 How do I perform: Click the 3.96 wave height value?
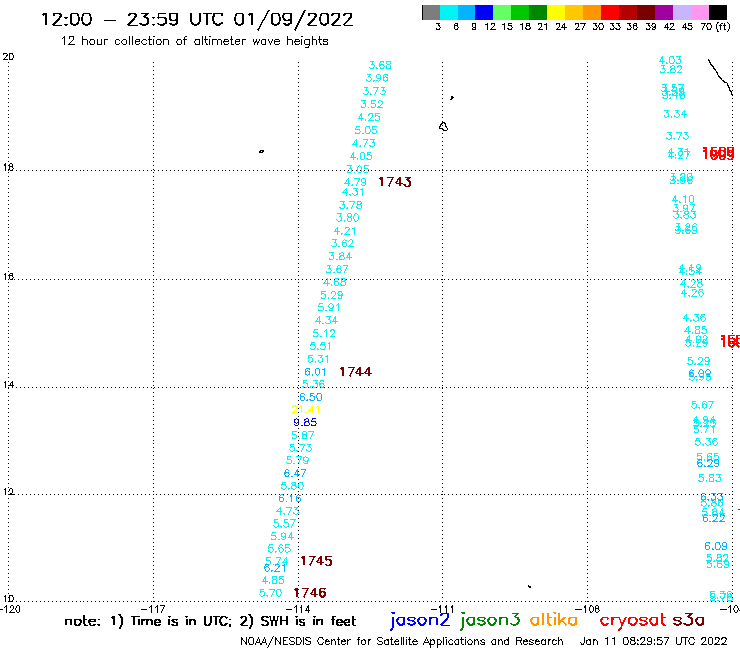tap(377, 78)
